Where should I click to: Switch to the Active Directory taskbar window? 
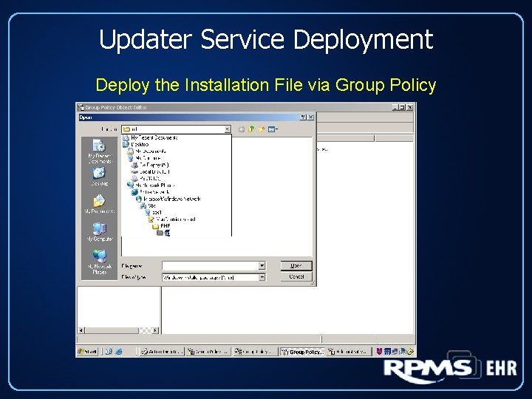tap(162, 352)
